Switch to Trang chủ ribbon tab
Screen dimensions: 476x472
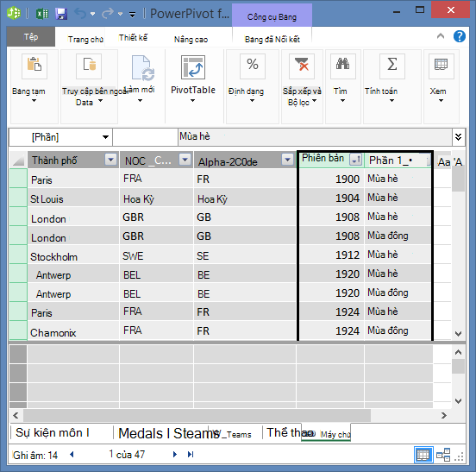85,39
